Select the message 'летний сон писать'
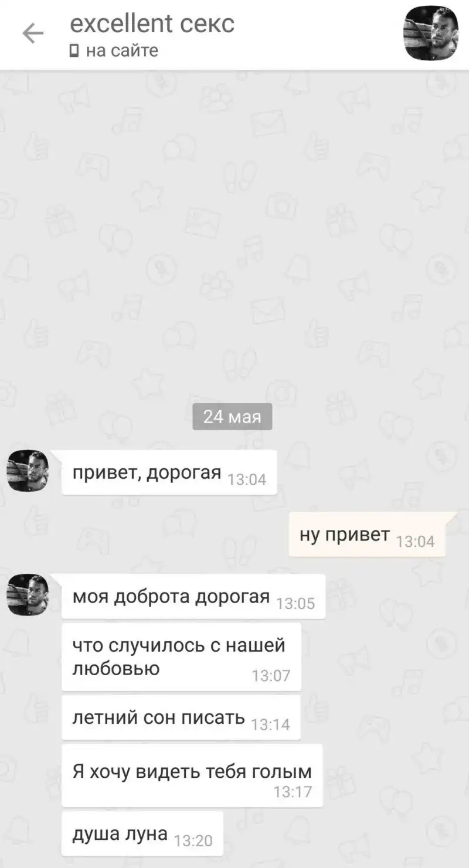The height and width of the screenshot is (868, 469). coord(181,717)
